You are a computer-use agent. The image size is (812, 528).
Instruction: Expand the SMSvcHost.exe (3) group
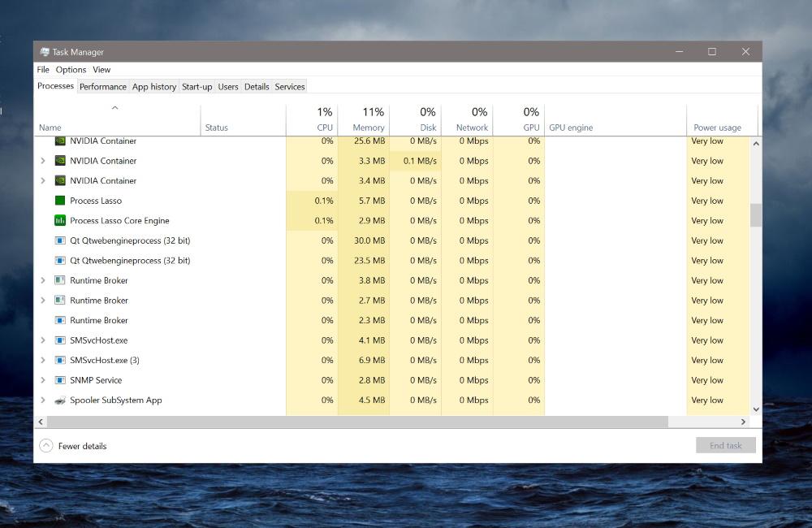tap(43, 360)
